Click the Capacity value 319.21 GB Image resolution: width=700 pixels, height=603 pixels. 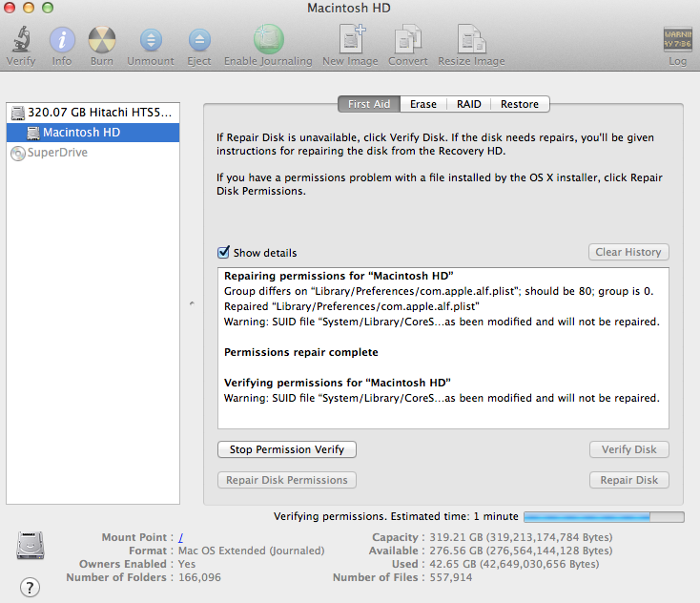point(521,537)
